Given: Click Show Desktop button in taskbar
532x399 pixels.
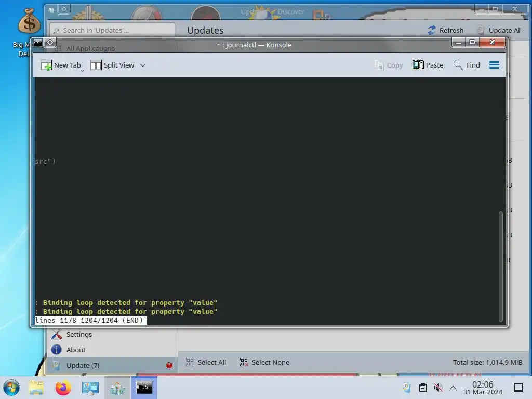Looking at the screenshot, I should click(518, 388).
